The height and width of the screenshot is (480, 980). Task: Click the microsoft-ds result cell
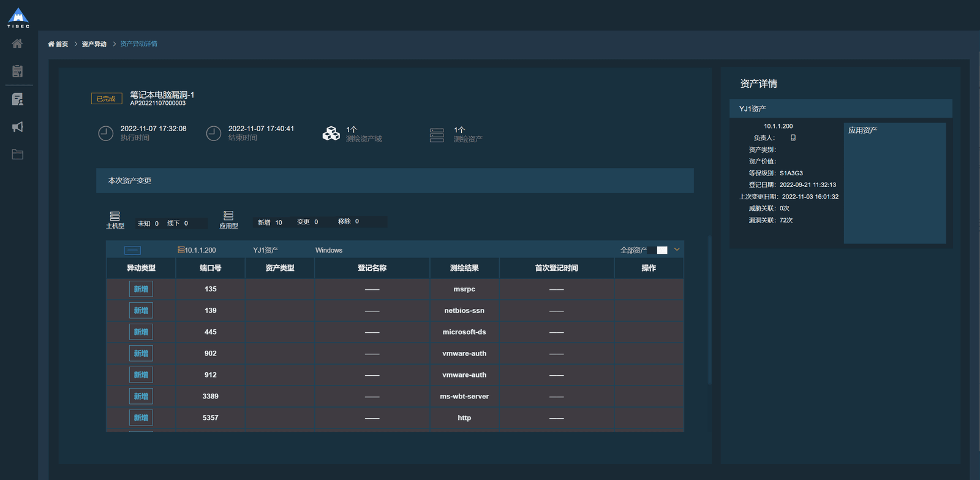point(464,332)
